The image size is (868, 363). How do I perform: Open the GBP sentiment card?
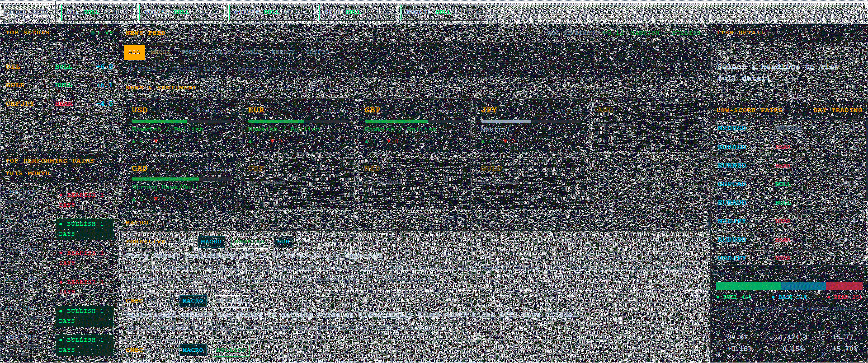click(415, 126)
